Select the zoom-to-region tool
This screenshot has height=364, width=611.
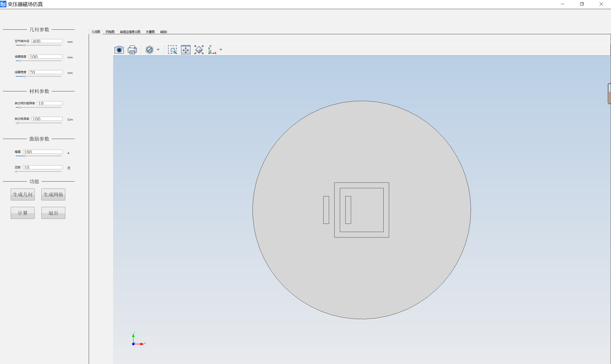[172, 50]
